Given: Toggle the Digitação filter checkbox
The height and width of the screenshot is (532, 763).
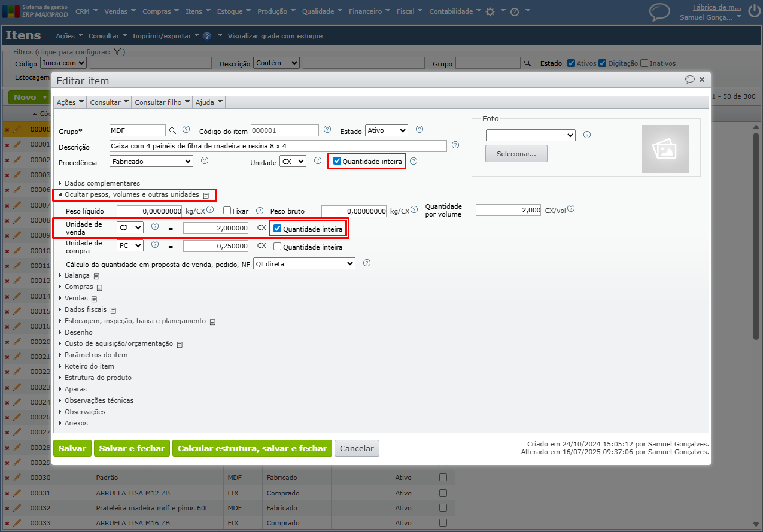Looking at the screenshot, I should [603, 63].
